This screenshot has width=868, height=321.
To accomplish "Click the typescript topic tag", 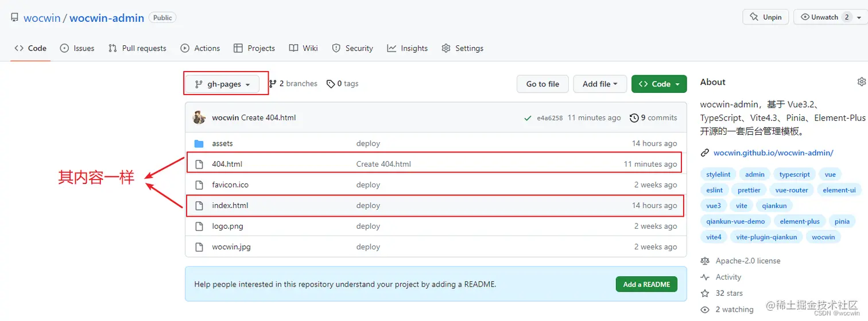I will coord(795,174).
